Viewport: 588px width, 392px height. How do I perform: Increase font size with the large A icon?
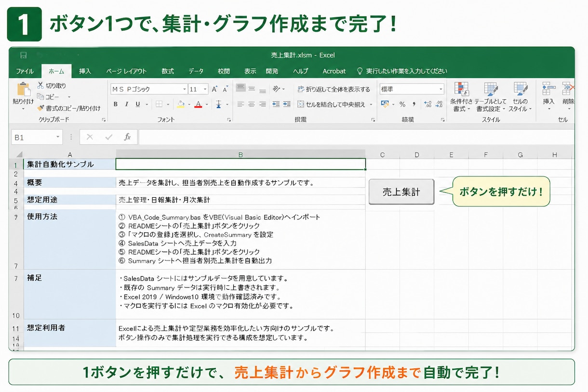(214, 89)
